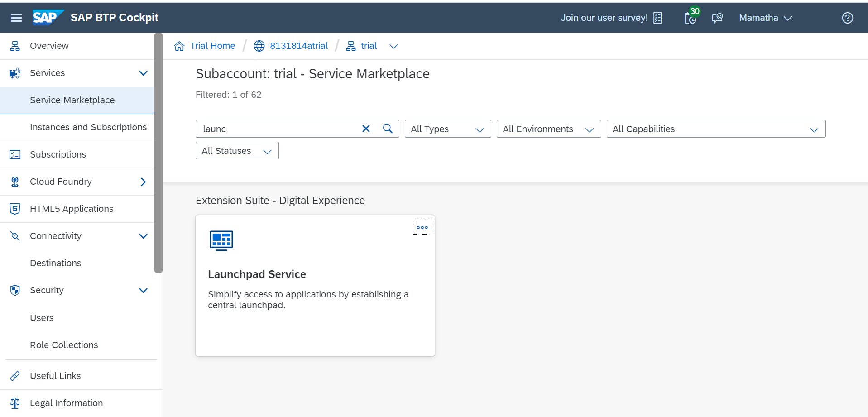Image resolution: width=868 pixels, height=417 pixels.
Task: Click the Launchpad Service tile description
Action: click(x=308, y=300)
